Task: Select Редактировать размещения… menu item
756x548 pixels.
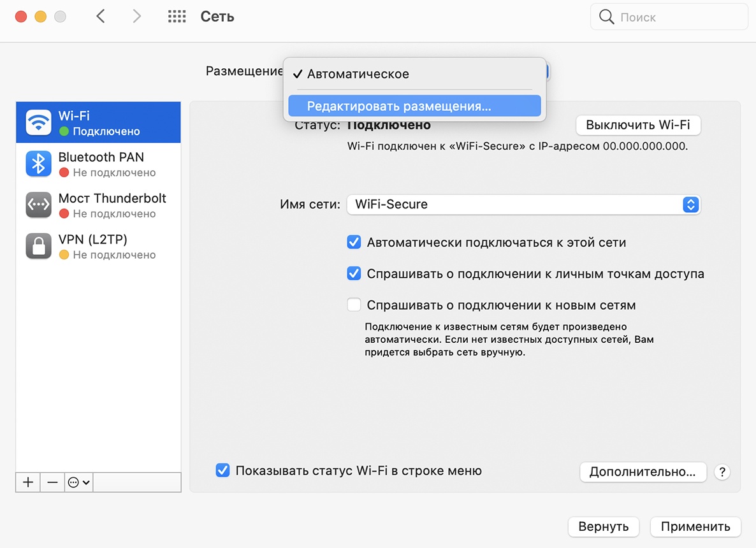Action: [x=414, y=106]
